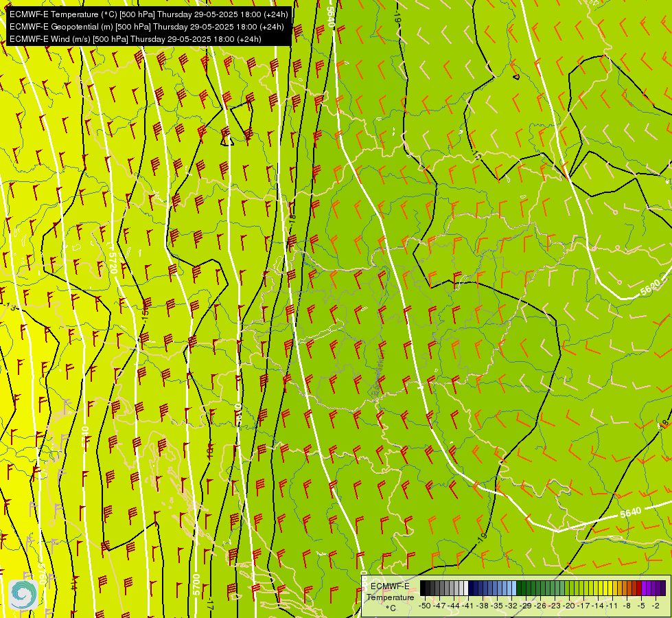Click the -35 tick label in legend
The image size is (672, 618).
point(497,606)
